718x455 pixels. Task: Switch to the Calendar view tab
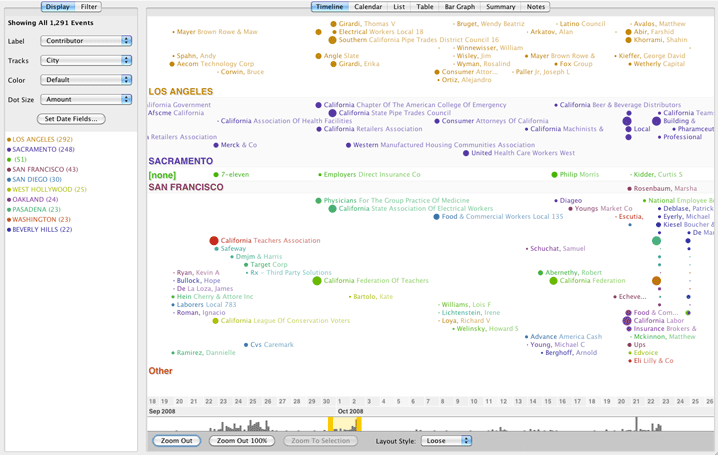point(368,7)
